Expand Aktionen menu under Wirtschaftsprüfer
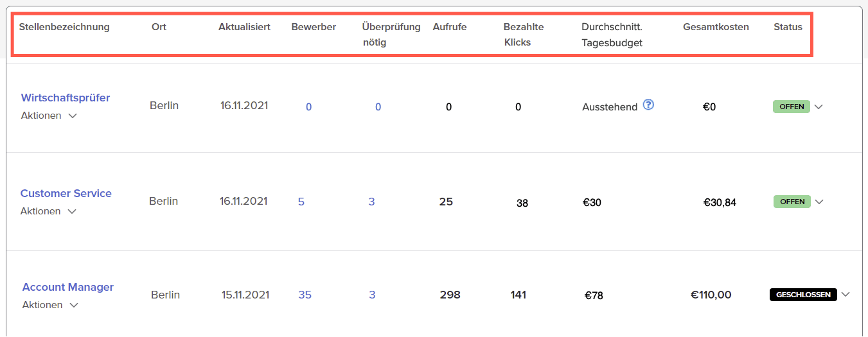868x337 pixels. [x=49, y=116]
